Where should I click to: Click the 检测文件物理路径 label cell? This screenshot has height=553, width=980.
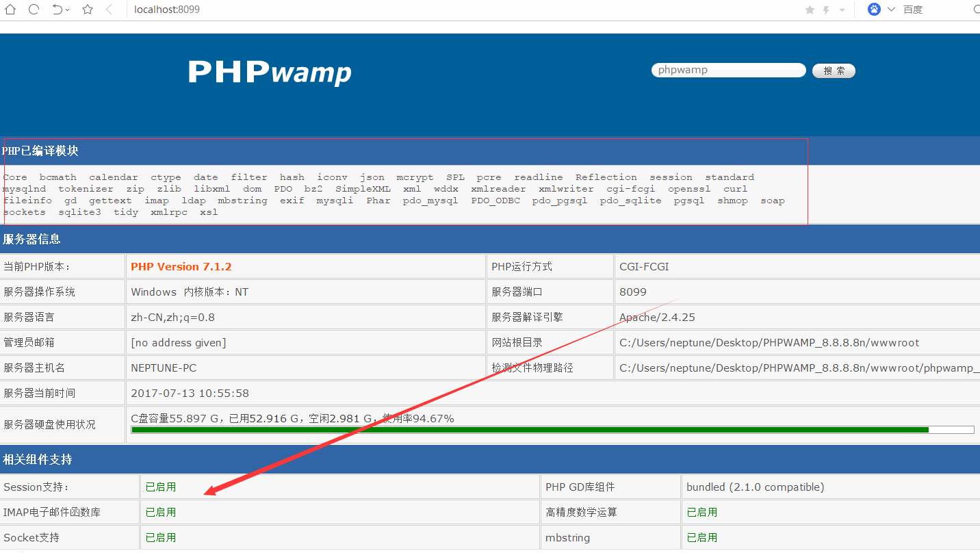pyautogui.click(x=550, y=368)
